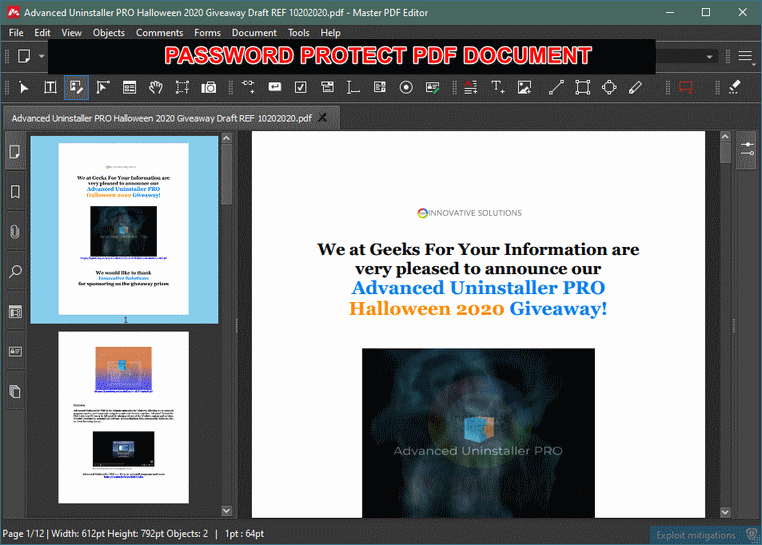The height and width of the screenshot is (545, 762).
Task: Select the hand pan tool
Action: point(156,88)
